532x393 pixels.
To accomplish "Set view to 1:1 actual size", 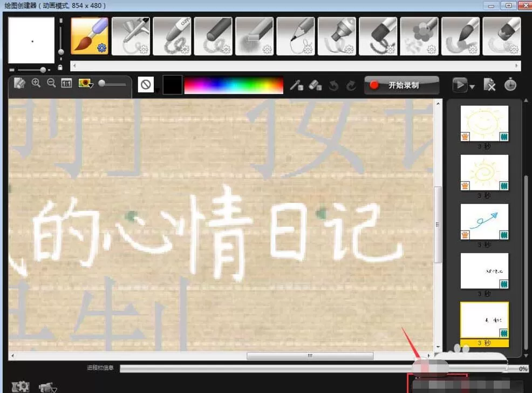I will click(66, 83).
